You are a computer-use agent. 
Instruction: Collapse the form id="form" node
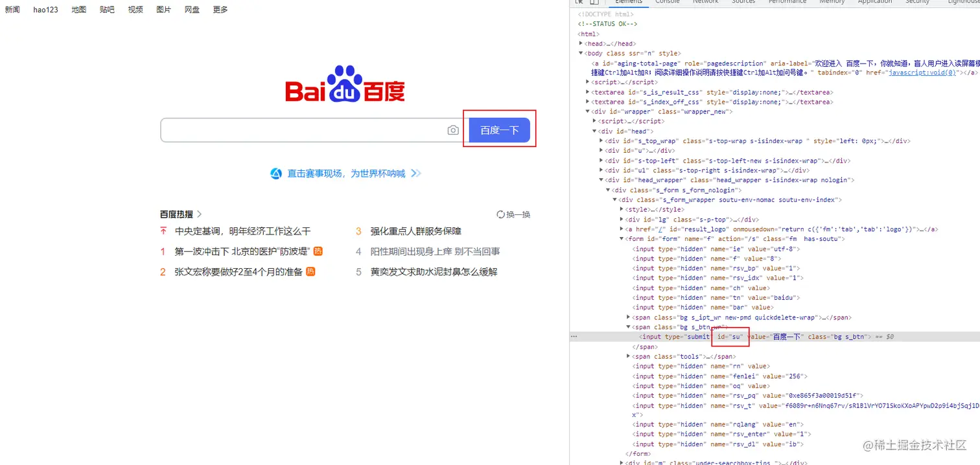622,239
